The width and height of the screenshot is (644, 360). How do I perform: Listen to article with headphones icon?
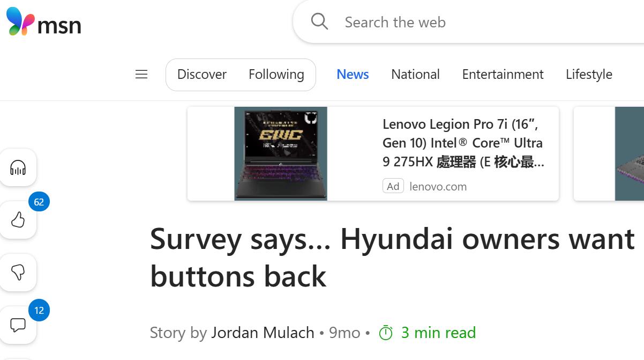(x=18, y=168)
